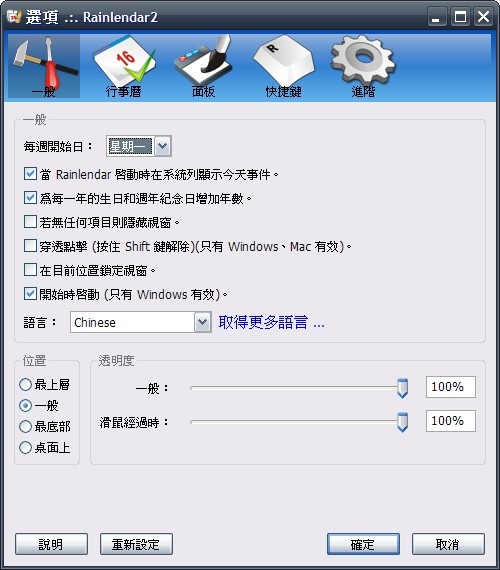This screenshot has height=570, width=500.
Task: Click the 說明 help button
Action: [51, 544]
